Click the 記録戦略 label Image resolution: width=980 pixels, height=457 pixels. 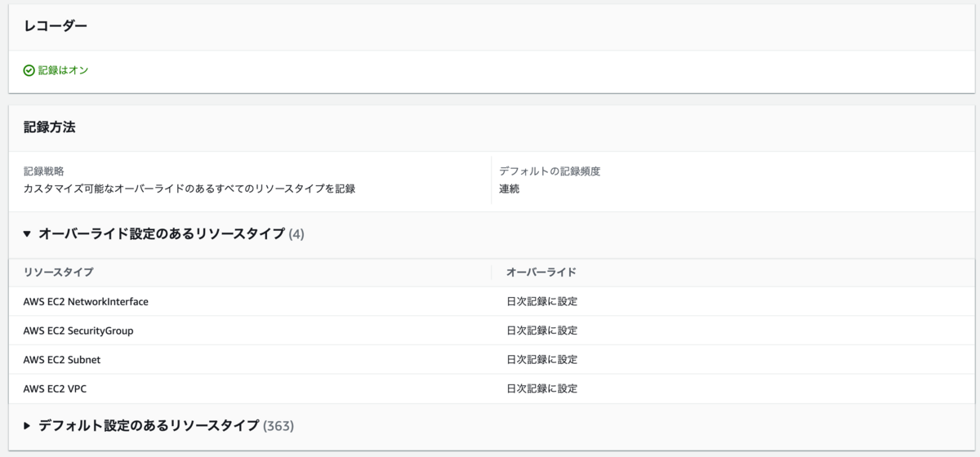44,171
